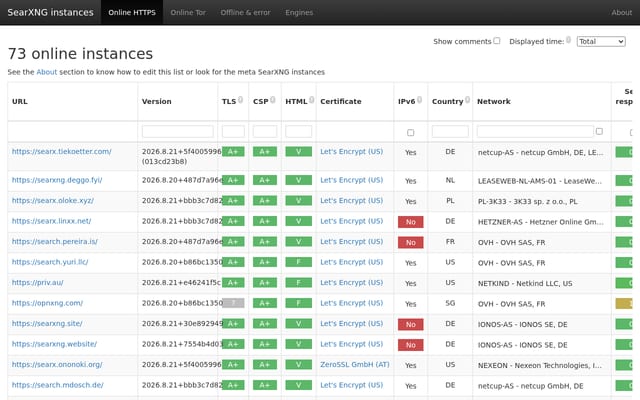640x400 pixels.
Task: Click the Country column help icon
Action: [x=467, y=100]
